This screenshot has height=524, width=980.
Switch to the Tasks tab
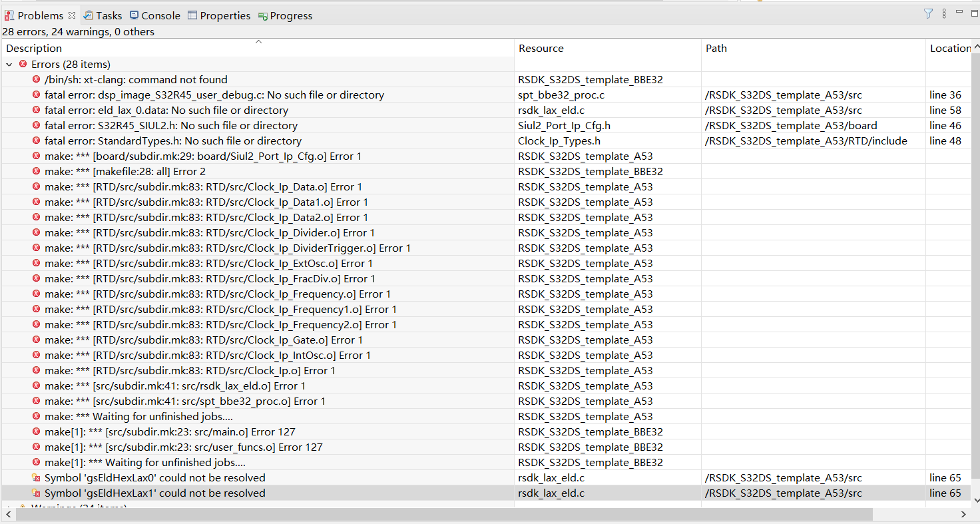(103, 15)
